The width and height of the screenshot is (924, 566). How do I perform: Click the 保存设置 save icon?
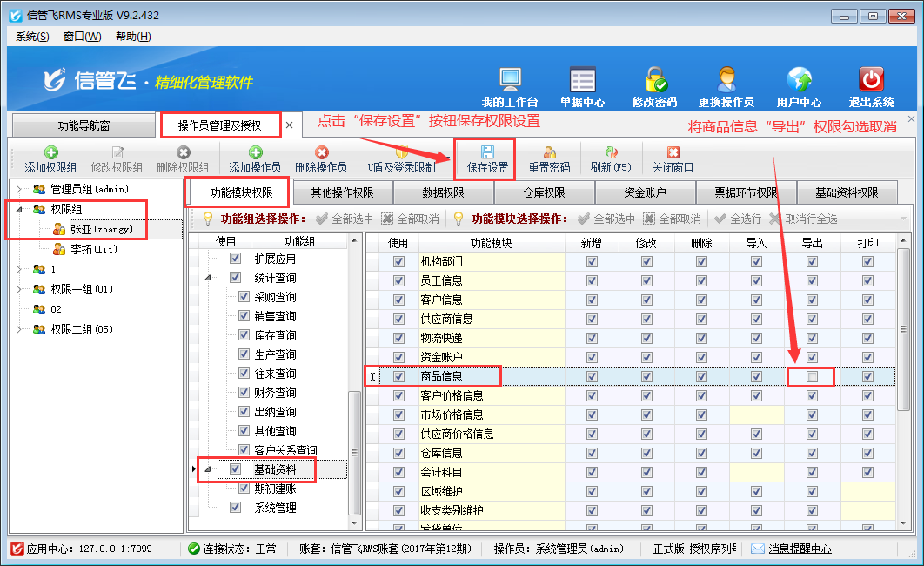click(487, 152)
